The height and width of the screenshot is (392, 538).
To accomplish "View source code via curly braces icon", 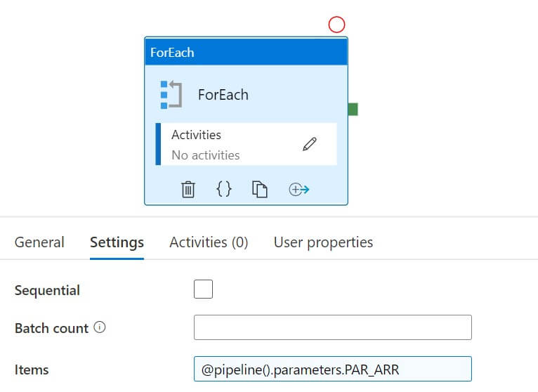I will click(224, 189).
